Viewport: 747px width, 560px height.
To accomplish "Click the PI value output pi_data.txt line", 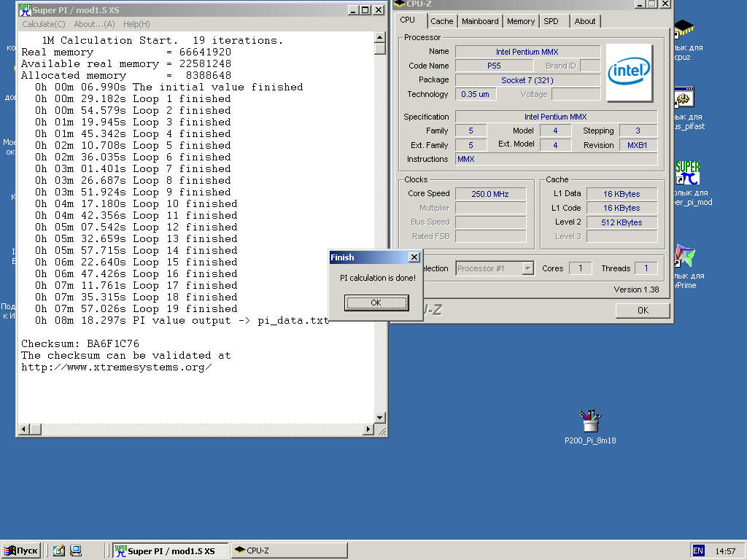I will coord(182,321).
